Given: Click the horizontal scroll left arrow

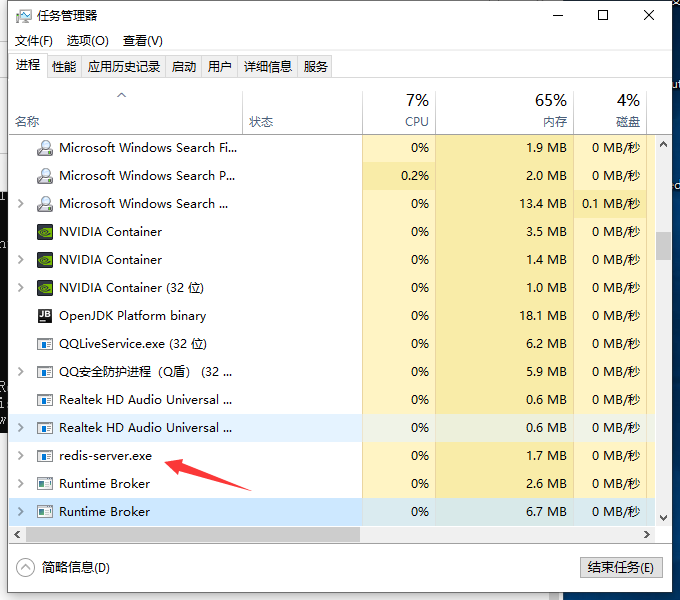Looking at the screenshot, I should click(x=17, y=535).
